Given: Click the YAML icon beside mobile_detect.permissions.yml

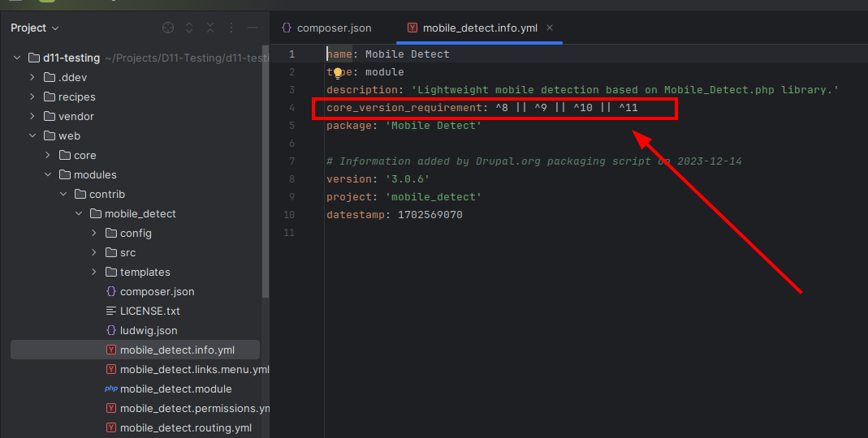Looking at the screenshot, I should pos(111,408).
